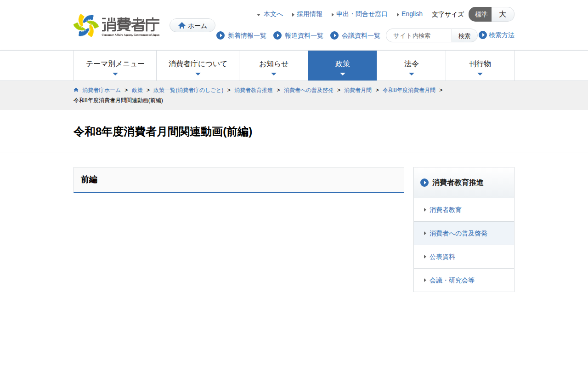Open the 会議資料一覧 link
The height and width of the screenshot is (368, 588).
(361, 35)
